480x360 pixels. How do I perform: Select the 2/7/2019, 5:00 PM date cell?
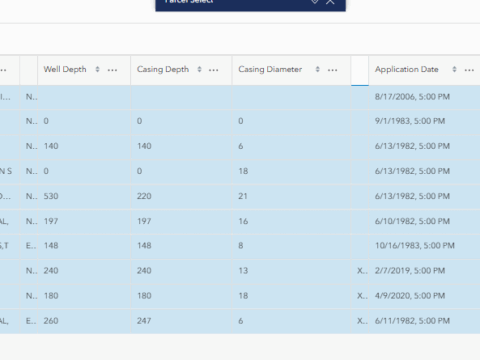pyautogui.click(x=410, y=271)
